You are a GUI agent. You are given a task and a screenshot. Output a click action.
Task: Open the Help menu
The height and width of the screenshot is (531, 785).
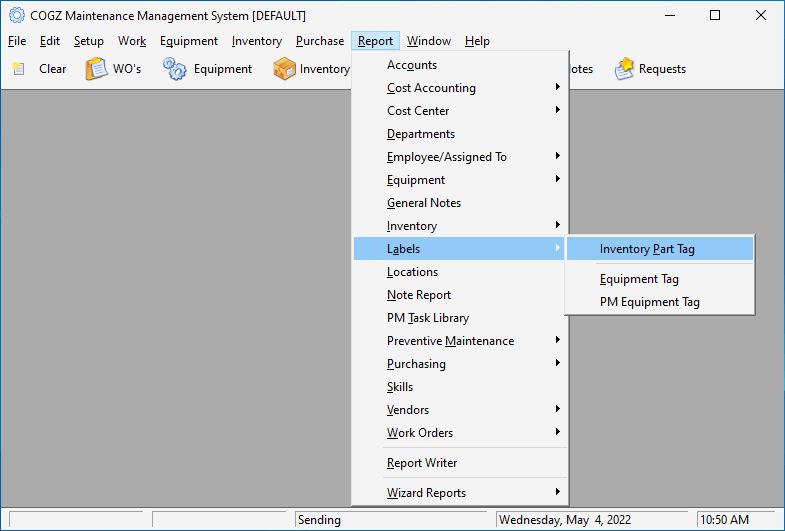477,41
